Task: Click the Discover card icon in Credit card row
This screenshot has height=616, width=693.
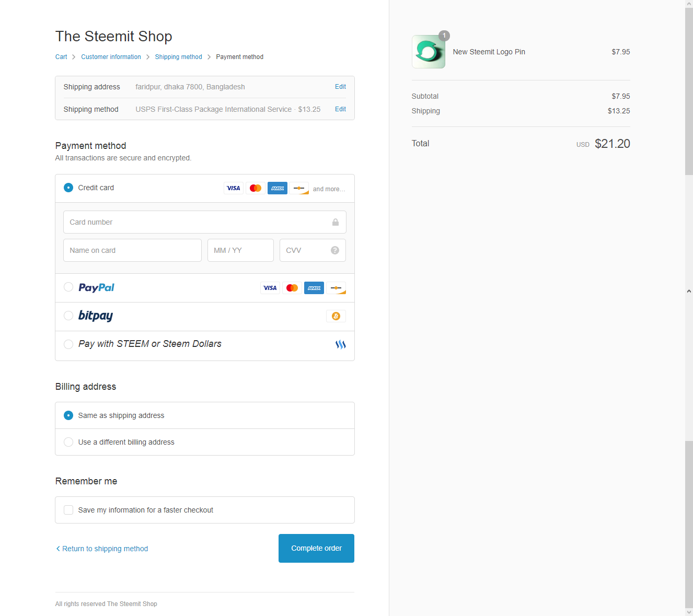Action: coord(299,188)
